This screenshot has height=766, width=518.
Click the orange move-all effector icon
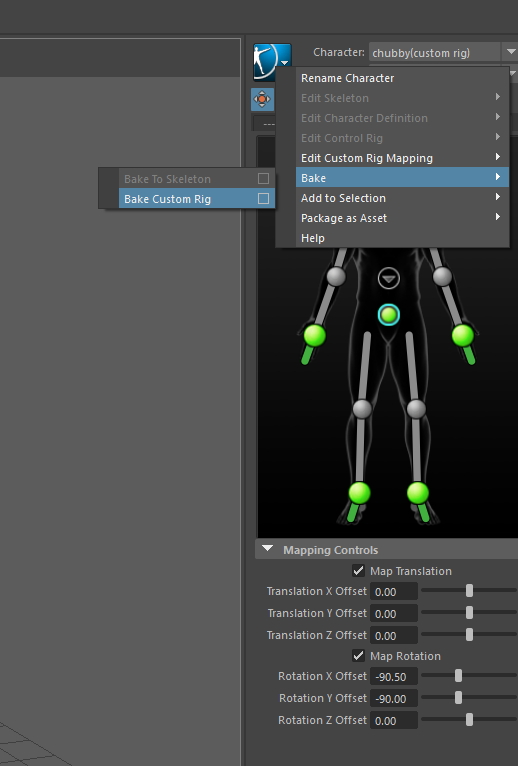click(x=262, y=99)
